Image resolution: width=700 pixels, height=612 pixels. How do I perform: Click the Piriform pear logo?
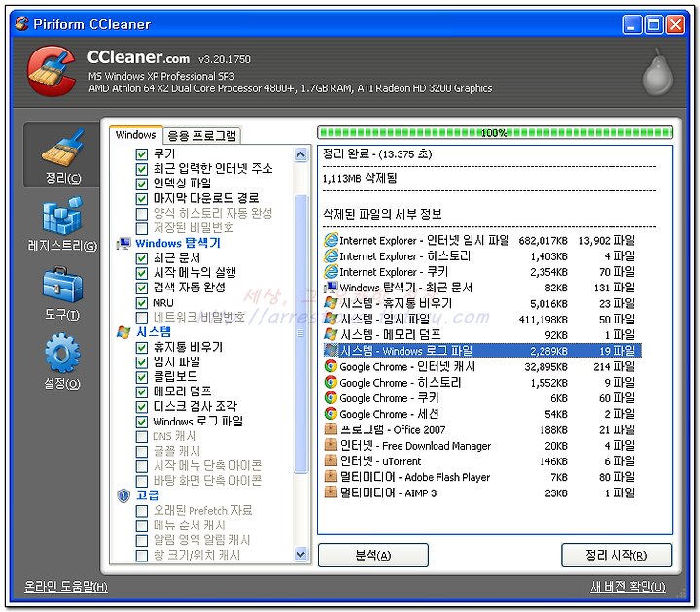click(657, 72)
